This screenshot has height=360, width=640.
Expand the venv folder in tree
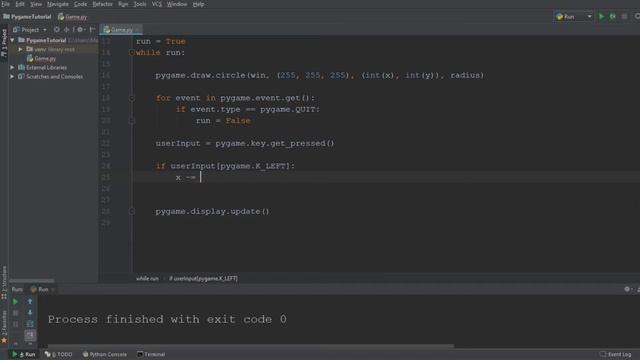pyautogui.click(x=20, y=49)
